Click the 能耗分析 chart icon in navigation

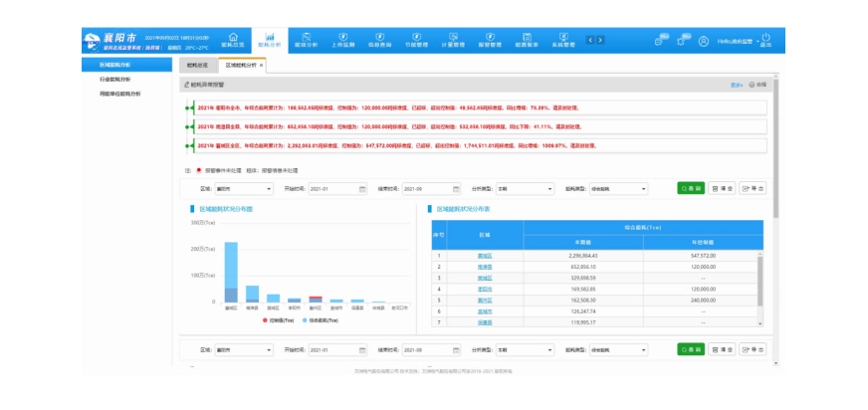coord(269,40)
